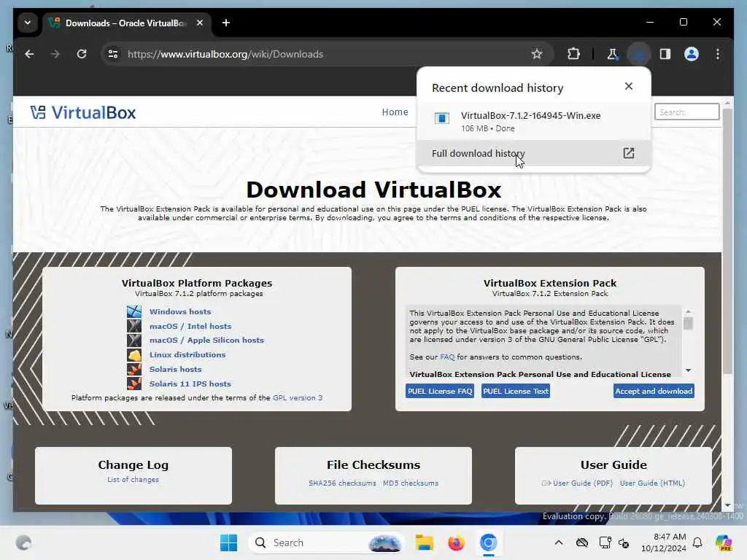The width and height of the screenshot is (747, 560).
Task: Open List of changes link
Action: 133,480
